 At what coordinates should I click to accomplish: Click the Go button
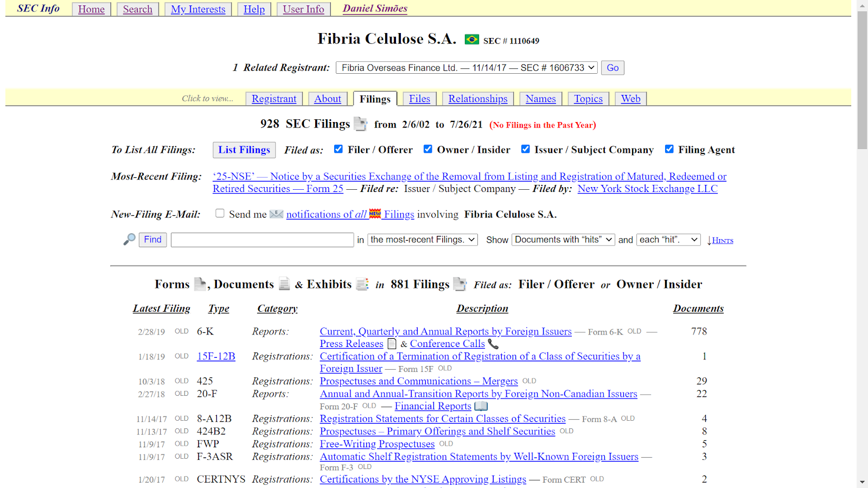612,68
